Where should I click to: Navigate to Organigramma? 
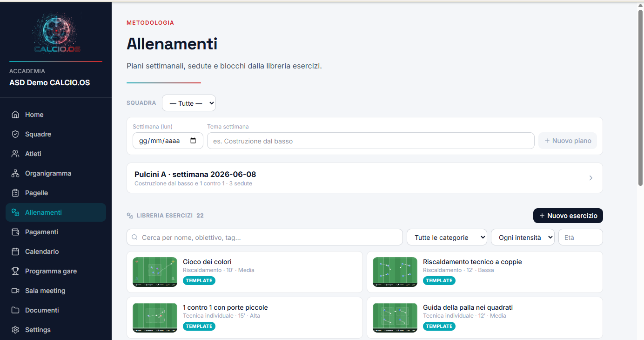pyautogui.click(x=56, y=173)
